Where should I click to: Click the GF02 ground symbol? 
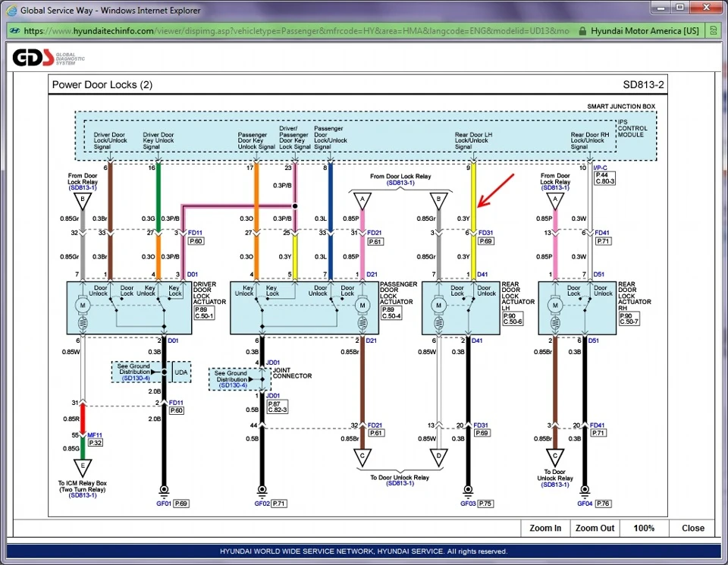262,490
